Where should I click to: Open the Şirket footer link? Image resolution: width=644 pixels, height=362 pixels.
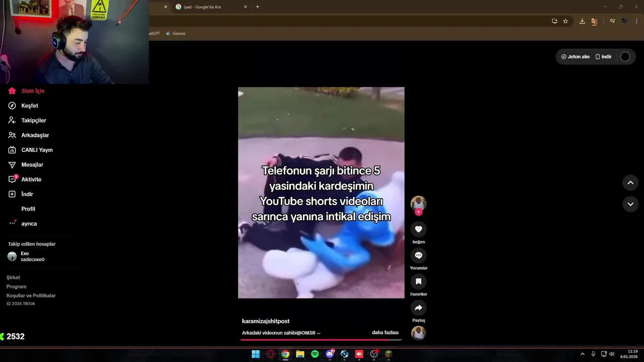[13, 278]
